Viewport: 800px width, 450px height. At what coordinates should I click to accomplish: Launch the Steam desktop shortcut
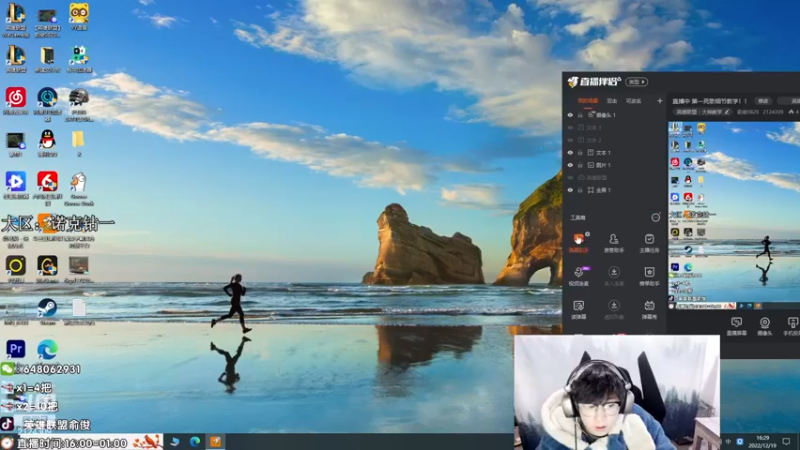click(47, 311)
